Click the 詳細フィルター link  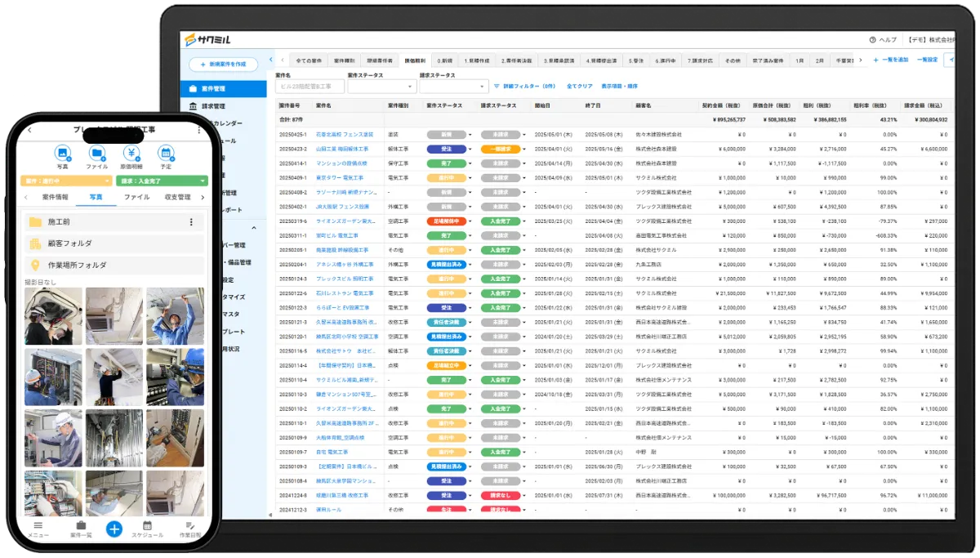pyautogui.click(x=525, y=86)
